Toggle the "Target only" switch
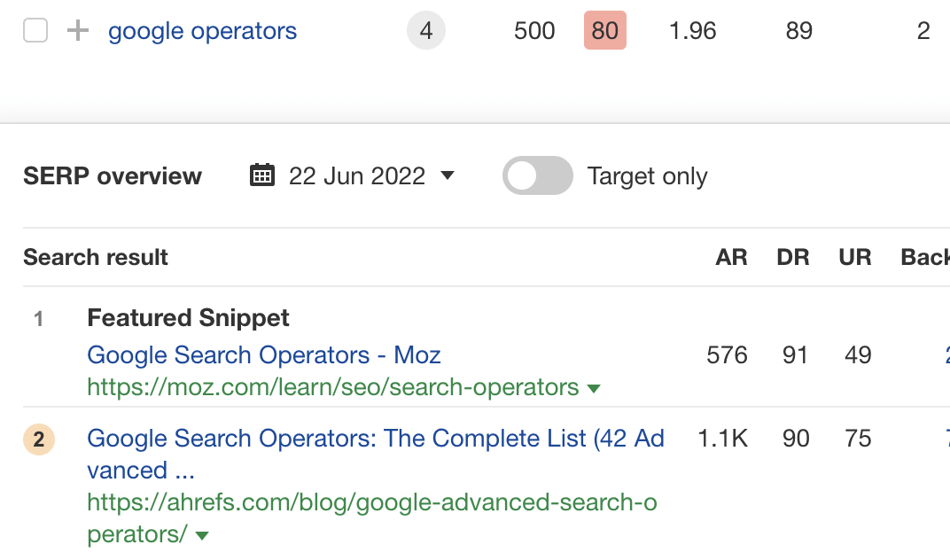Screen dimensions: 950x560 click(x=537, y=175)
